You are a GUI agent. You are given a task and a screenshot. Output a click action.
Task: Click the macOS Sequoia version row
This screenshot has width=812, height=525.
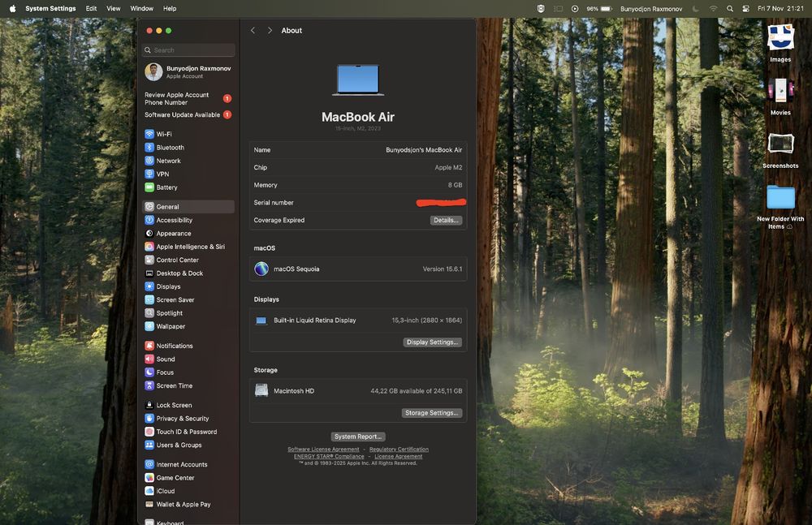coord(358,269)
